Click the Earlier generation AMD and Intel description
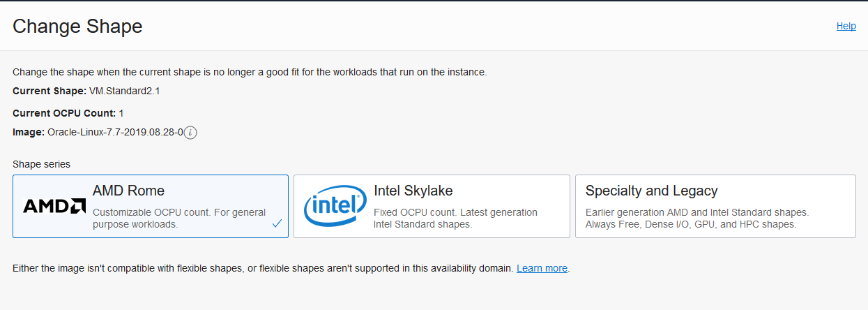The height and width of the screenshot is (310, 868). tap(697, 219)
